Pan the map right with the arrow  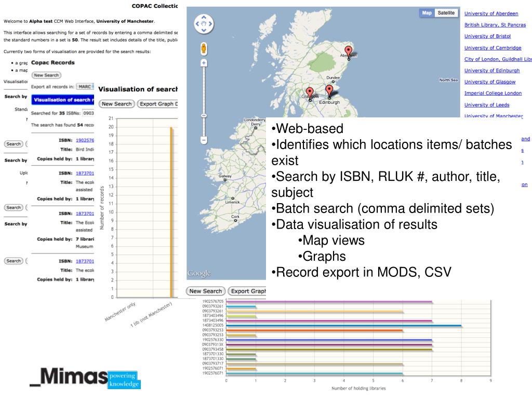(x=210, y=24)
